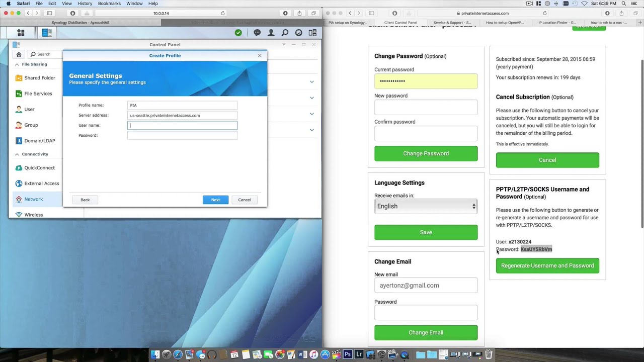Click the Control Panel taskbar icon in DSM
Viewport: 644px width, 362px height.
(47, 33)
